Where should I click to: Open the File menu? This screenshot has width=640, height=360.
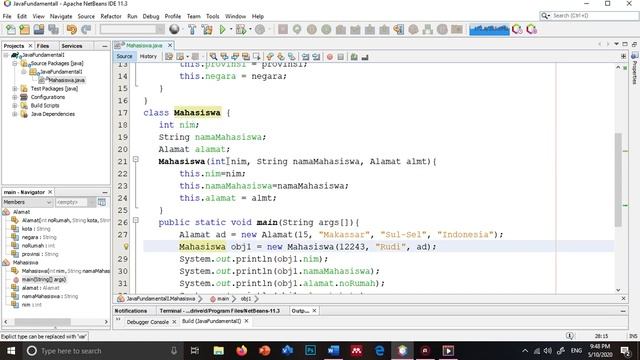pos(7,16)
